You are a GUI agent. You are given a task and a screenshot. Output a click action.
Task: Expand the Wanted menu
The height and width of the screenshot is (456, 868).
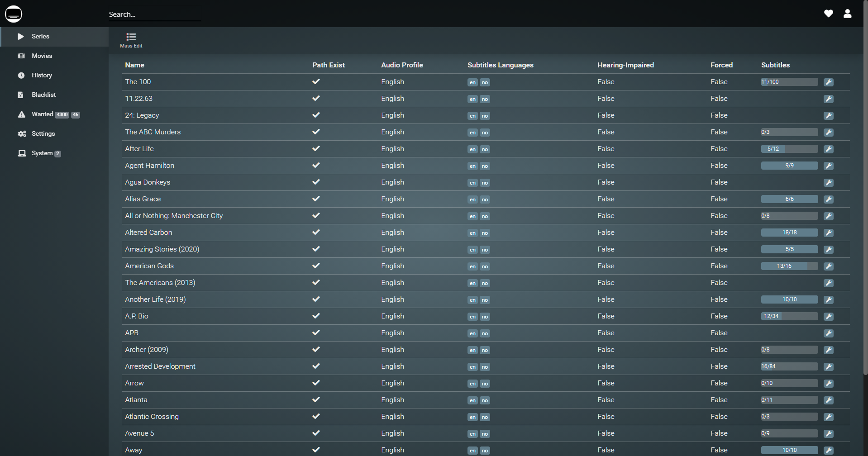point(42,114)
